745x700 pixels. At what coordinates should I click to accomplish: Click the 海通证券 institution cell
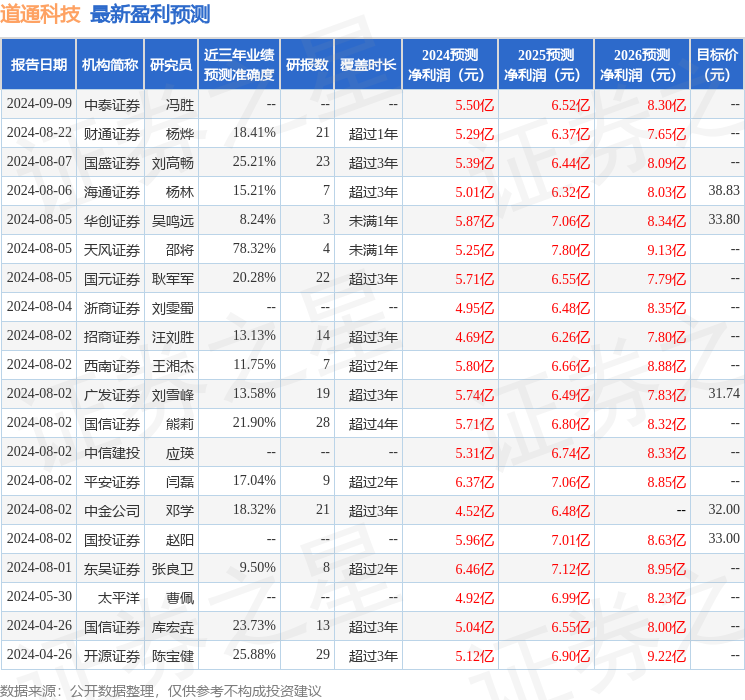pos(112,192)
